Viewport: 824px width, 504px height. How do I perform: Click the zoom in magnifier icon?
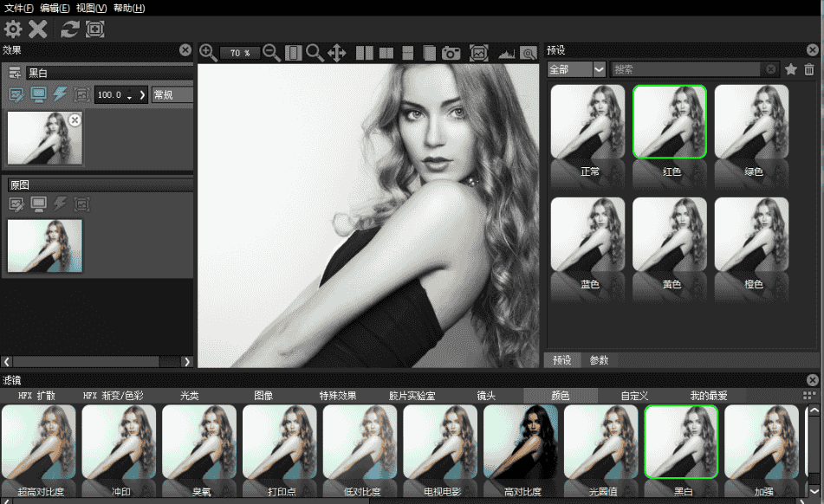click(208, 53)
